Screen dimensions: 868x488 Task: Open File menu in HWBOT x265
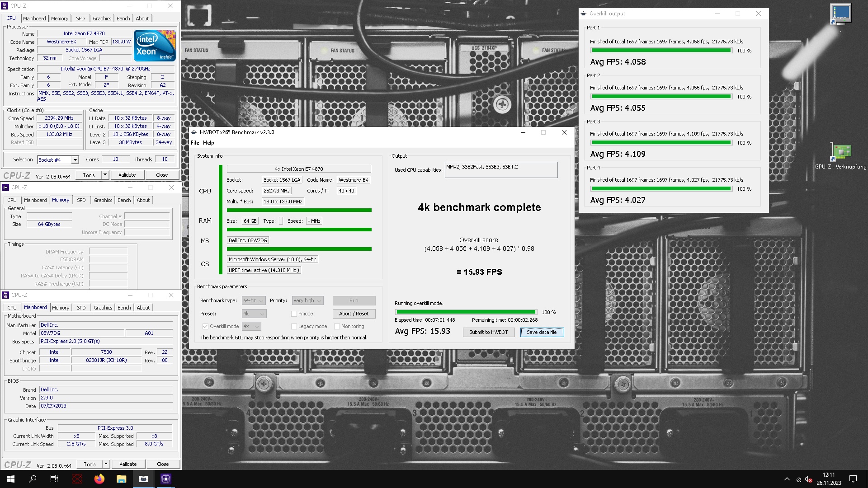click(x=195, y=143)
